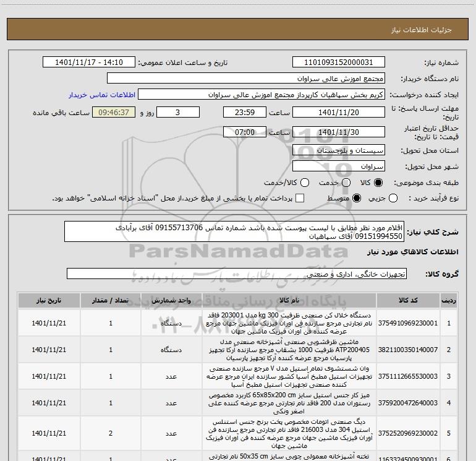Click item code 3754910969230001
Screen dimensions: 476x461
pyautogui.click(x=408, y=323)
